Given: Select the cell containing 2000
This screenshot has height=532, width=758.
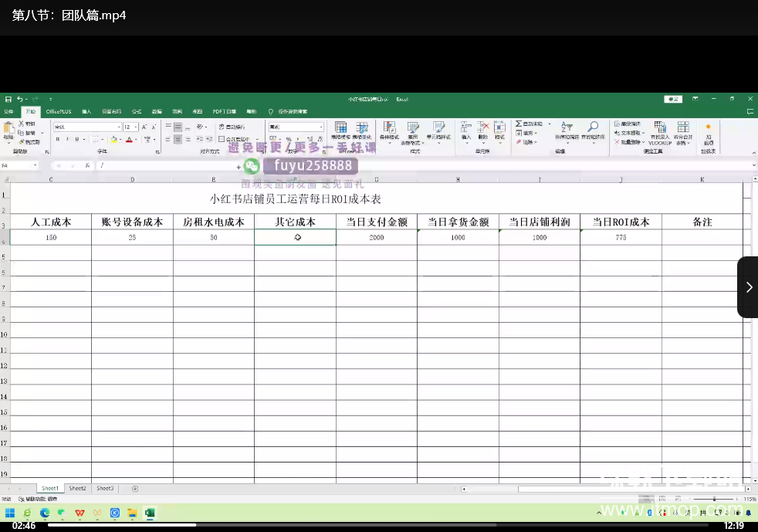Looking at the screenshot, I should [x=376, y=238].
